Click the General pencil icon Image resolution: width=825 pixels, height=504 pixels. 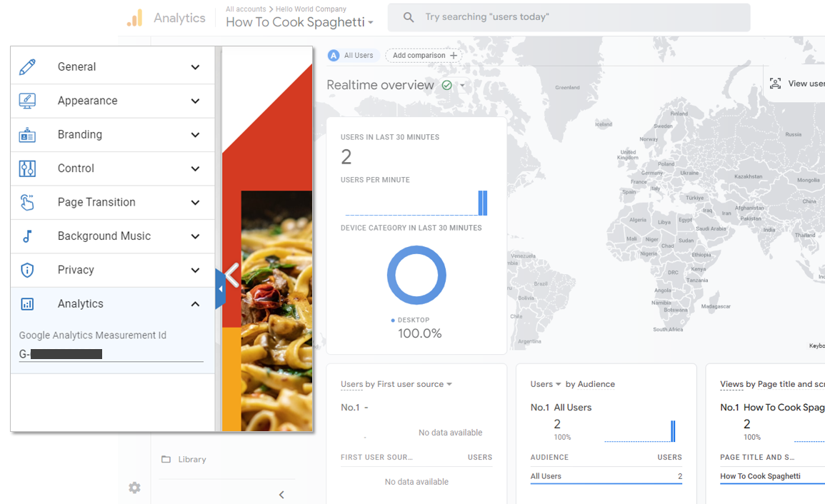[27, 67]
